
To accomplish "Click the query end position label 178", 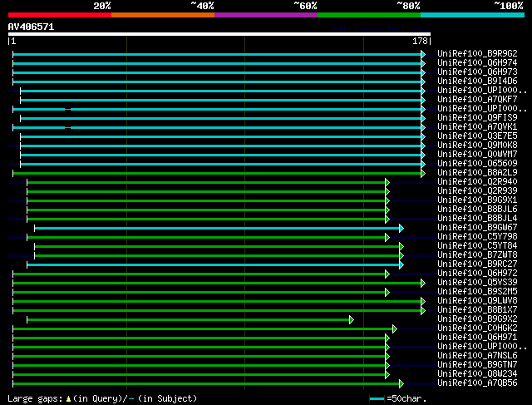I will [420, 41].
